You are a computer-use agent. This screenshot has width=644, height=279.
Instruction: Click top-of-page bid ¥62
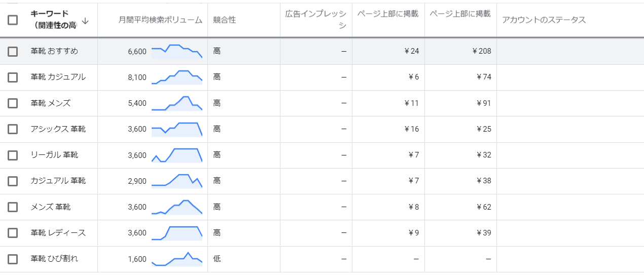click(484, 207)
